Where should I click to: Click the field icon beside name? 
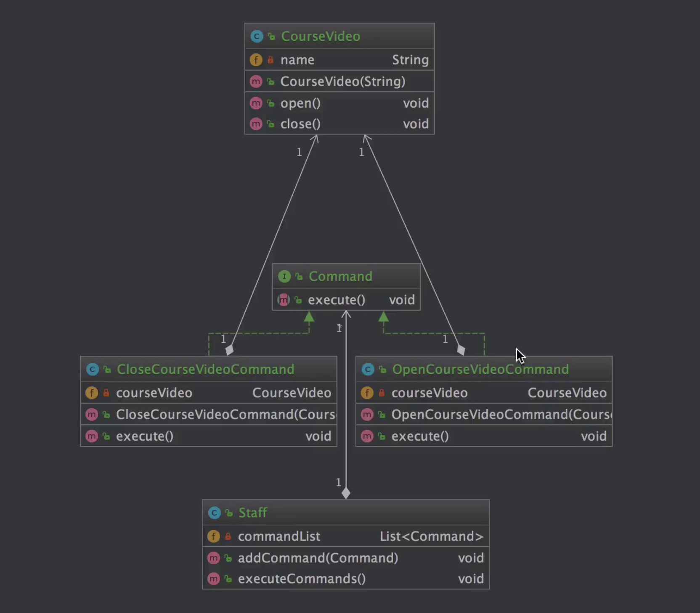coord(256,60)
